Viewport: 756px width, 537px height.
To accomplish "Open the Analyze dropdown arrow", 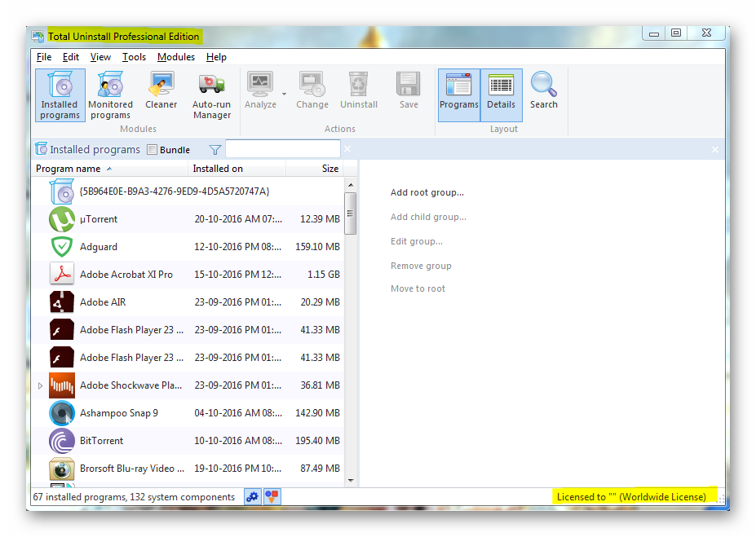I will click(x=284, y=94).
